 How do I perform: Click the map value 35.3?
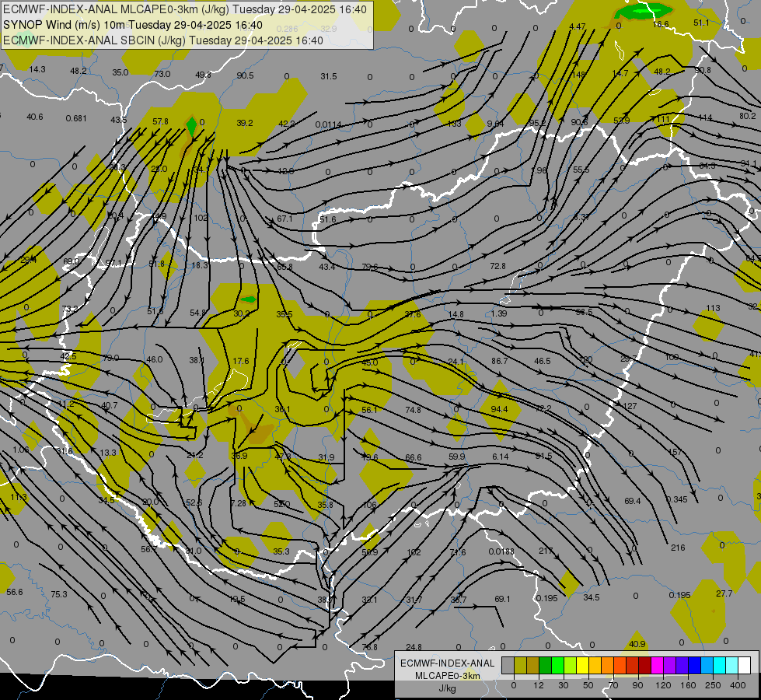pyautogui.click(x=281, y=551)
